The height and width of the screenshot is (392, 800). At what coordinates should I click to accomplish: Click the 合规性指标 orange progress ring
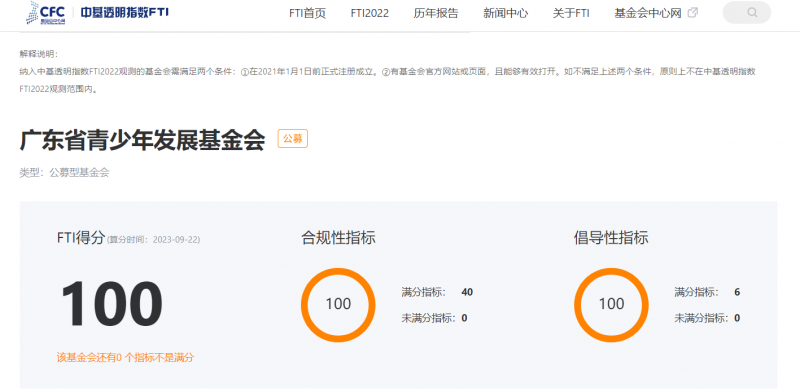click(x=338, y=305)
